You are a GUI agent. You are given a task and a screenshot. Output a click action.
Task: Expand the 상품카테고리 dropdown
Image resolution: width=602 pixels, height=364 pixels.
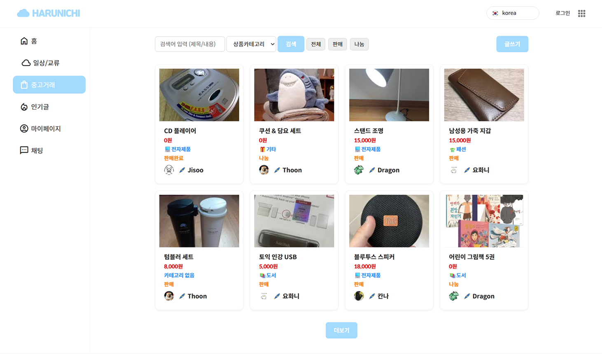coord(251,44)
